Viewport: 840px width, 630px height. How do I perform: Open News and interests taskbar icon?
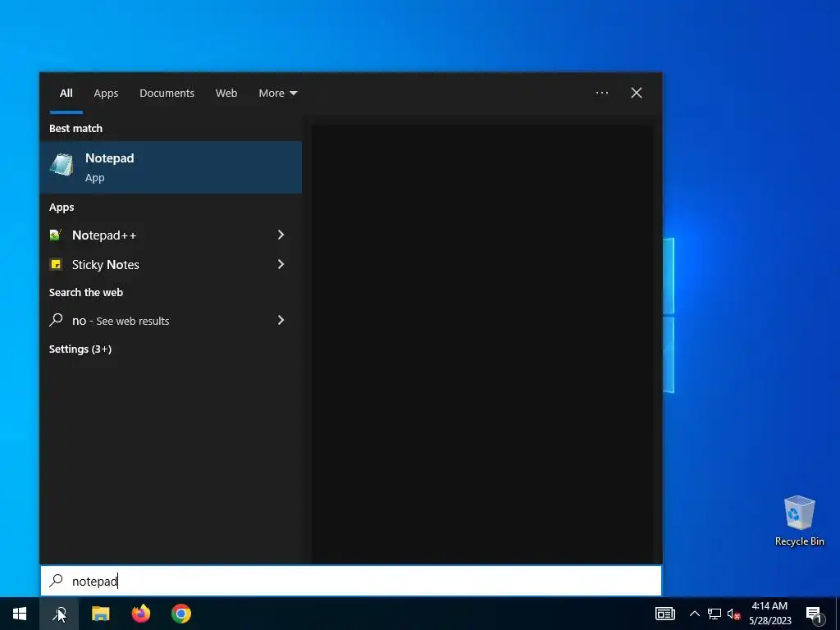click(x=665, y=614)
